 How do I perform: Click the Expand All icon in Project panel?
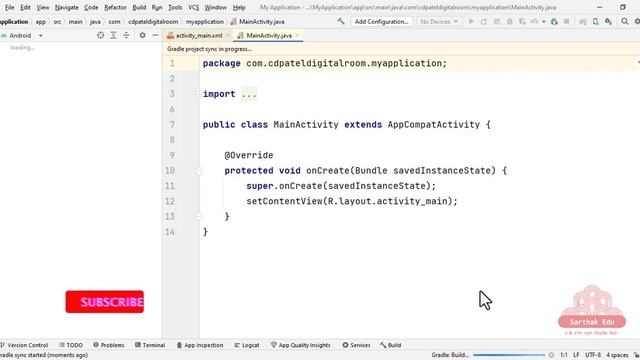pyautogui.click(x=113, y=36)
